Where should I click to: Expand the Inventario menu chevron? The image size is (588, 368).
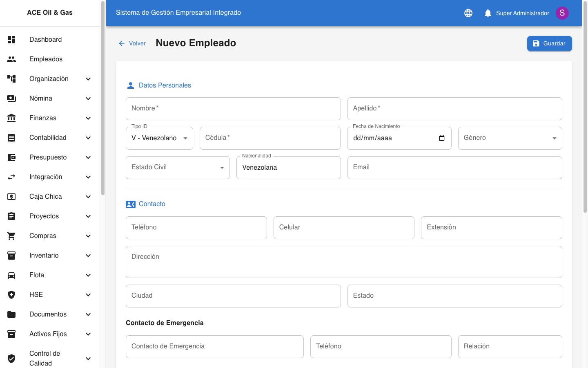[x=88, y=256]
